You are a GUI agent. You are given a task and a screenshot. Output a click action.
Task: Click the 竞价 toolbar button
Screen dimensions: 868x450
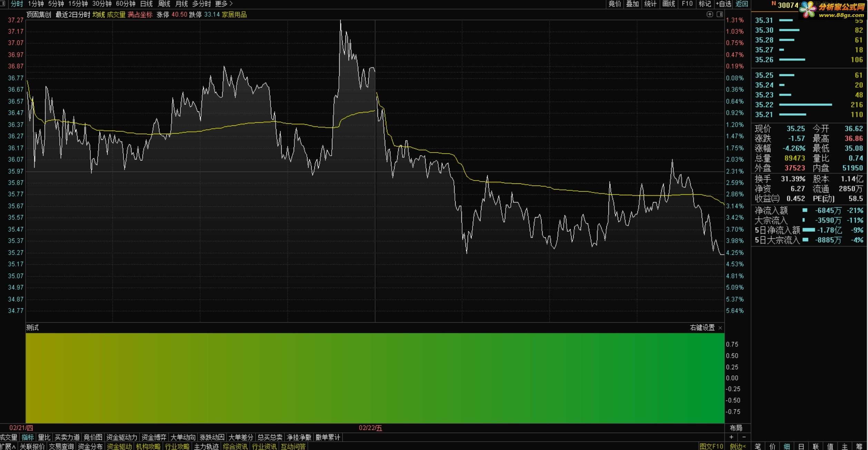coord(615,4)
